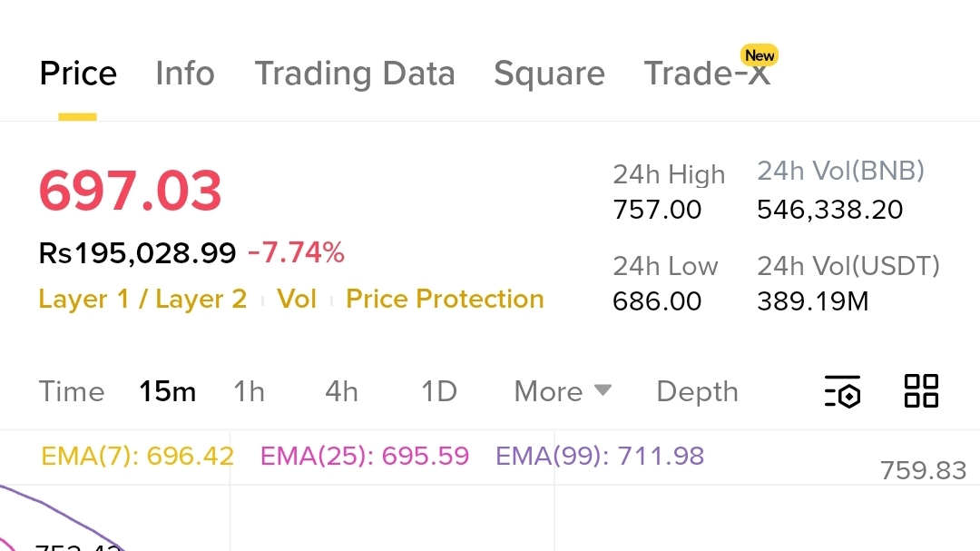Tap the Vol tag link
Viewport: 980px width, 551px height.
point(297,299)
